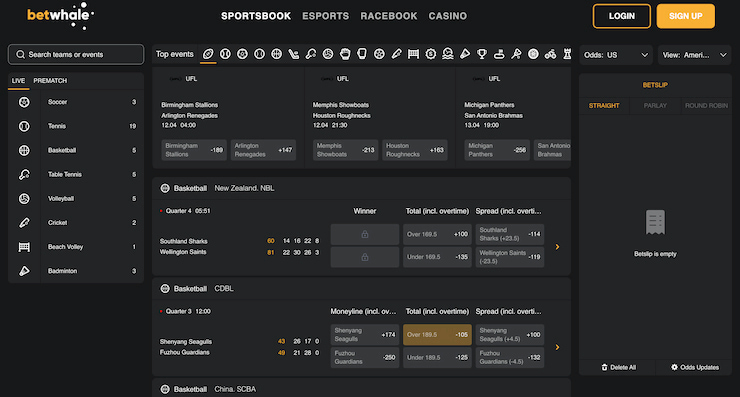Bet Arlington Renegades at +147
This screenshot has height=397, width=740.
[263, 150]
